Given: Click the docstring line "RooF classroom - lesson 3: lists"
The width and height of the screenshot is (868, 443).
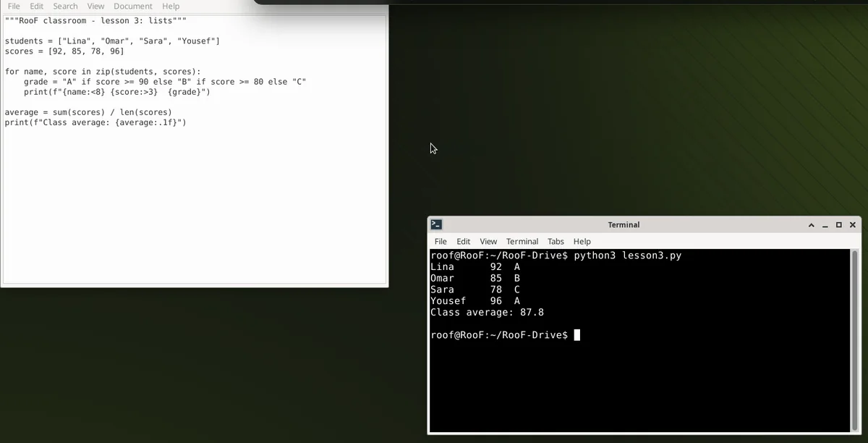Looking at the screenshot, I should click(95, 21).
